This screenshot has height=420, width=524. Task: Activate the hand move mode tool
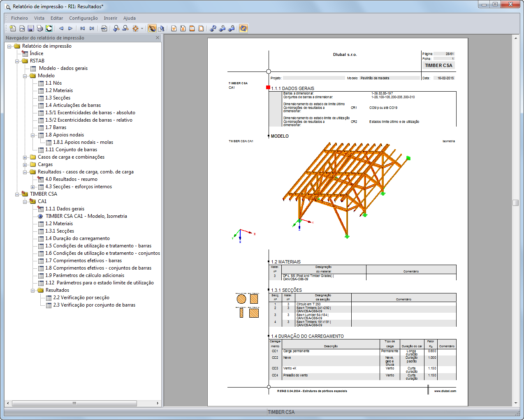(x=152, y=28)
